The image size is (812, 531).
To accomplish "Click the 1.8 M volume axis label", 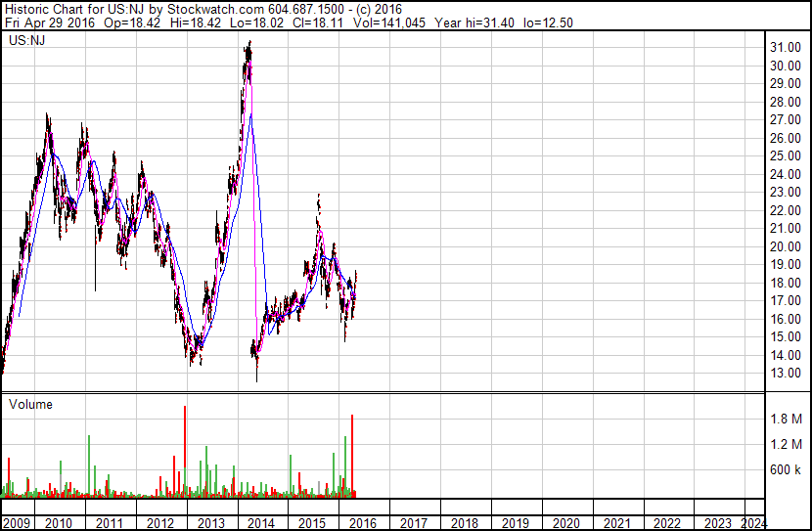I will click(x=786, y=420).
